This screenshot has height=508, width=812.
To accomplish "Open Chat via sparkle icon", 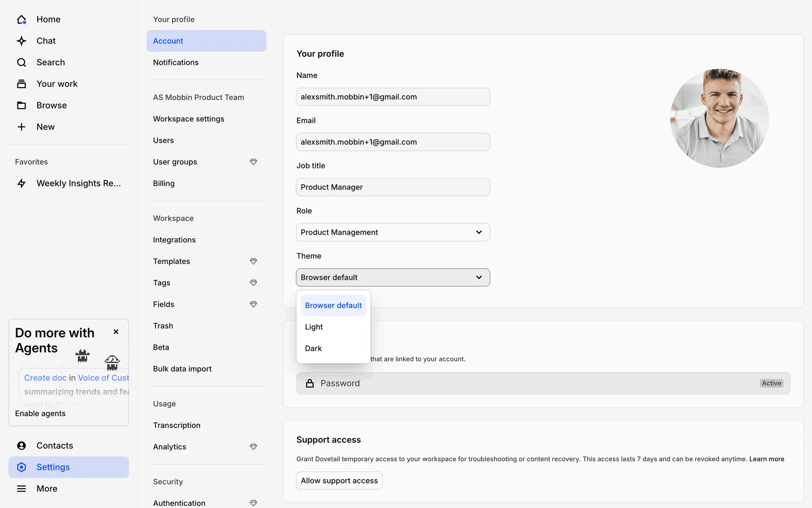I will pos(22,41).
